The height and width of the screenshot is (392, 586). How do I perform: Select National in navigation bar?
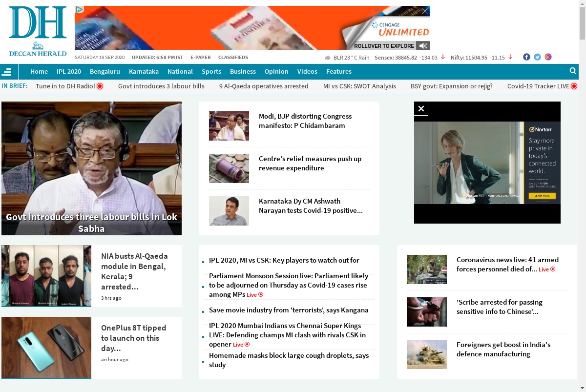(x=180, y=71)
